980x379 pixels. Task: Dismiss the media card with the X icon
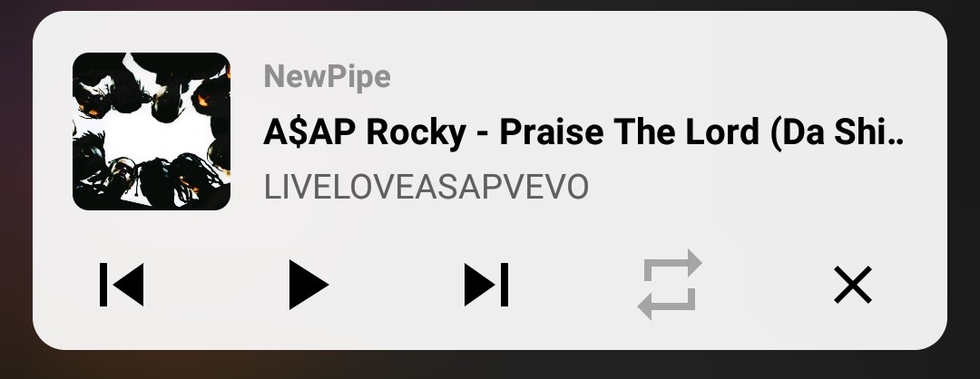852,285
